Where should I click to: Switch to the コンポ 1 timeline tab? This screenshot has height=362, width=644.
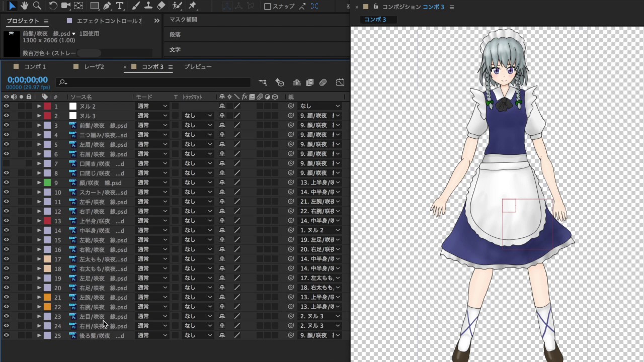(x=35, y=67)
